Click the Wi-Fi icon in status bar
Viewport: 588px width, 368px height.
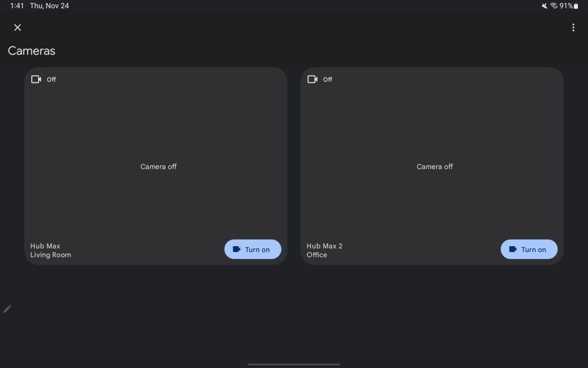pyautogui.click(x=553, y=6)
